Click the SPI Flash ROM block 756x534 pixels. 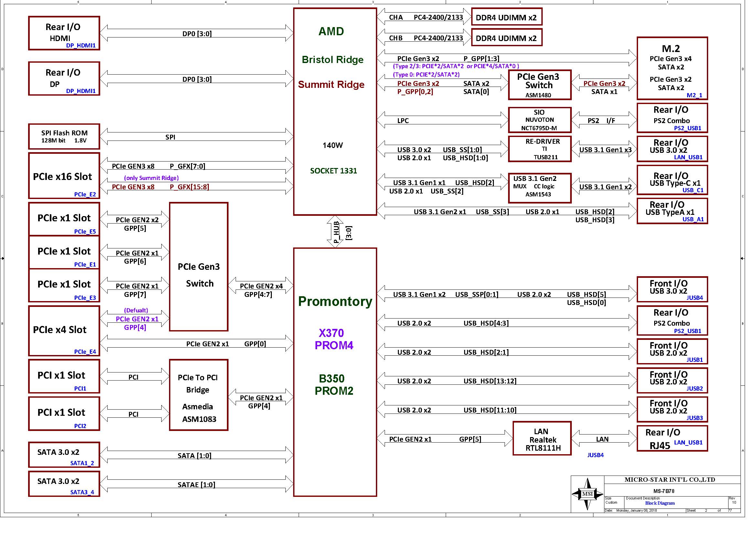pos(64,136)
